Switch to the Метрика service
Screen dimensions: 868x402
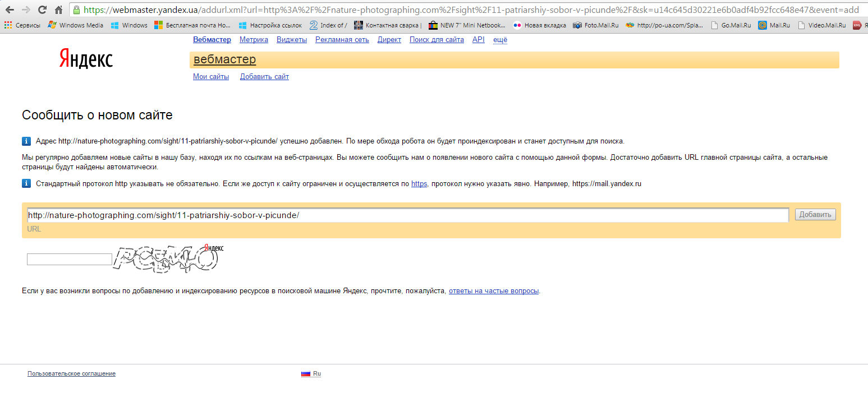pos(254,40)
